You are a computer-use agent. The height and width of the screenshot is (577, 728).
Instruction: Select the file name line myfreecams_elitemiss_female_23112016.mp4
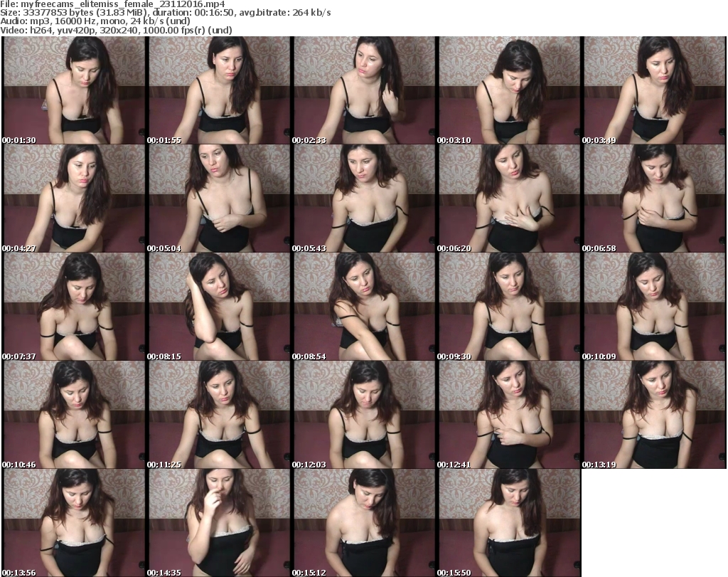(112, 4)
